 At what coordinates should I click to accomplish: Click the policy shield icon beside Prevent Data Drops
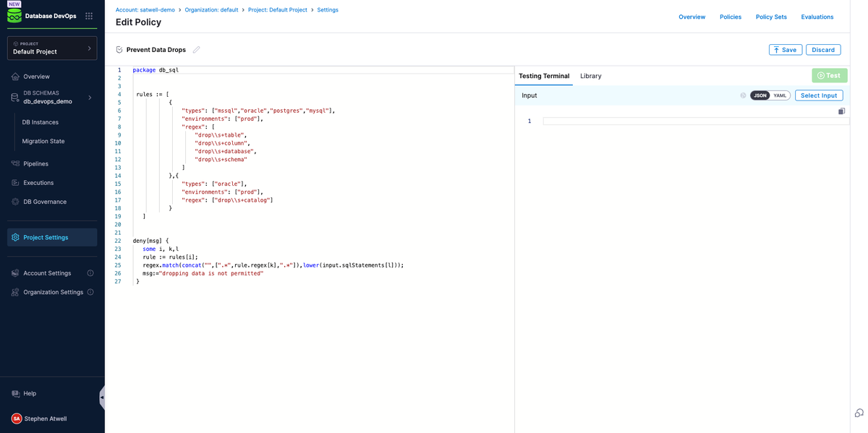(119, 50)
